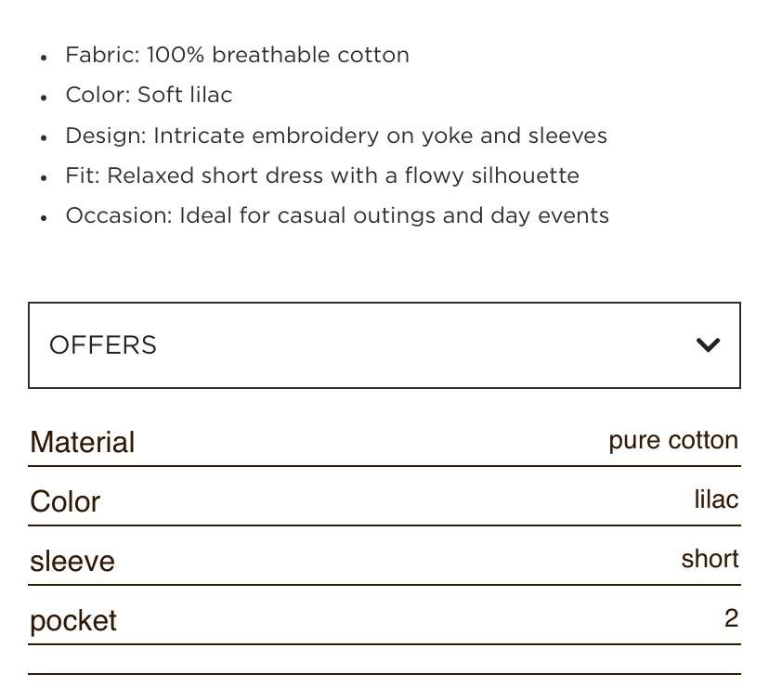The height and width of the screenshot is (700, 769).
Task: Click the Fabric breathable cotton bullet
Action: (237, 55)
